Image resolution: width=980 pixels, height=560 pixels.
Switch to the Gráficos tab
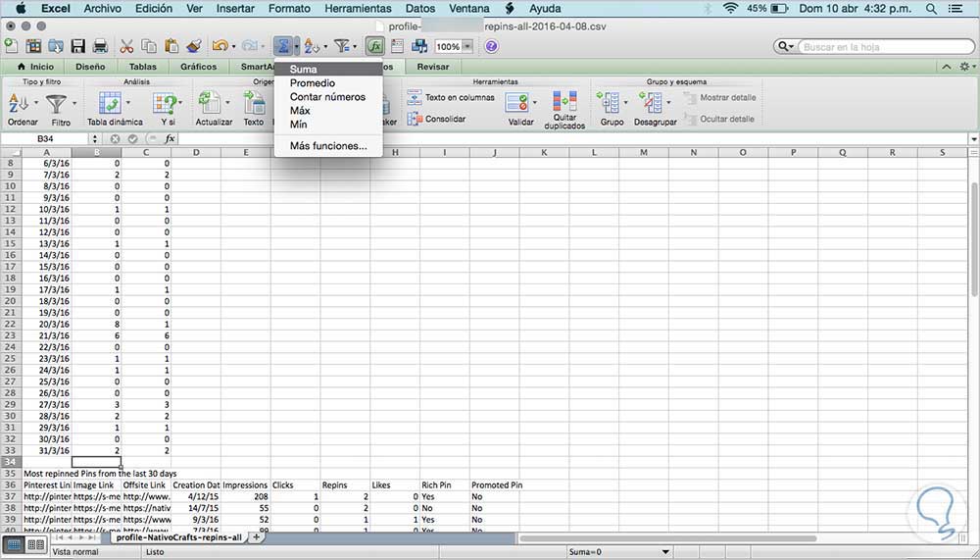pyautogui.click(x=199, y=67)
